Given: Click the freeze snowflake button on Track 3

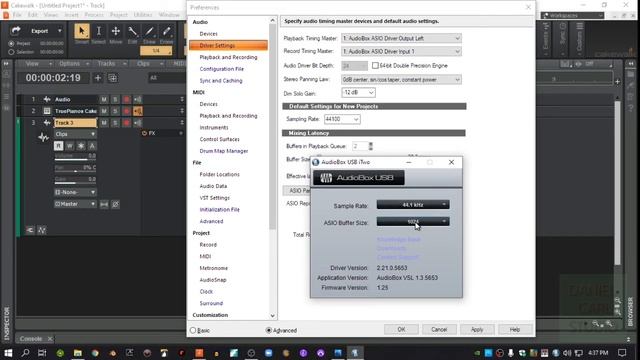Looking at the screenshot, I should (x=81, y=146).
